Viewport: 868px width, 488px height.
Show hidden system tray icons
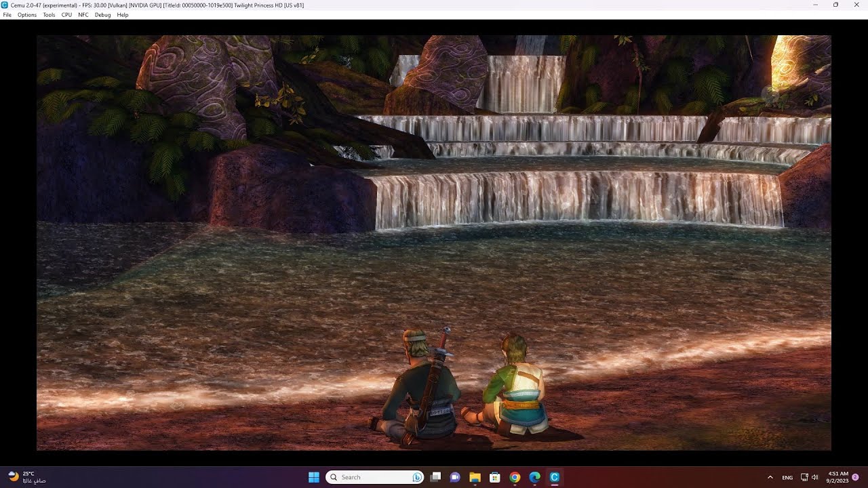[x=770, y=477]
